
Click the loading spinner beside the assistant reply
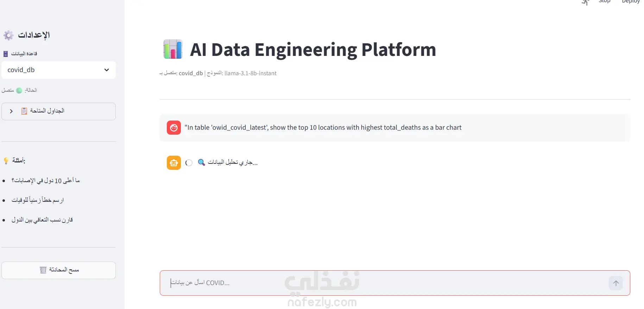click(x=189, y=163)
